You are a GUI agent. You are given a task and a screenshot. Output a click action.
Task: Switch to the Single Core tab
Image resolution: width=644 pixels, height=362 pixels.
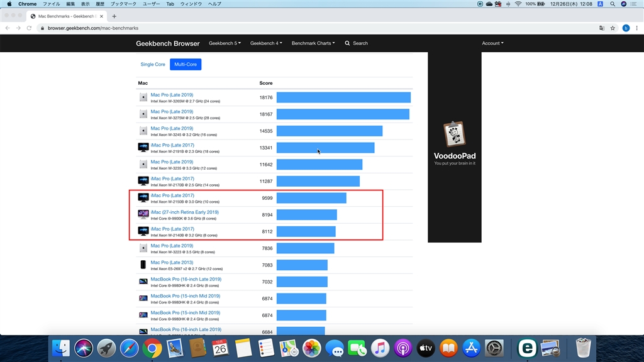[153, 65]
